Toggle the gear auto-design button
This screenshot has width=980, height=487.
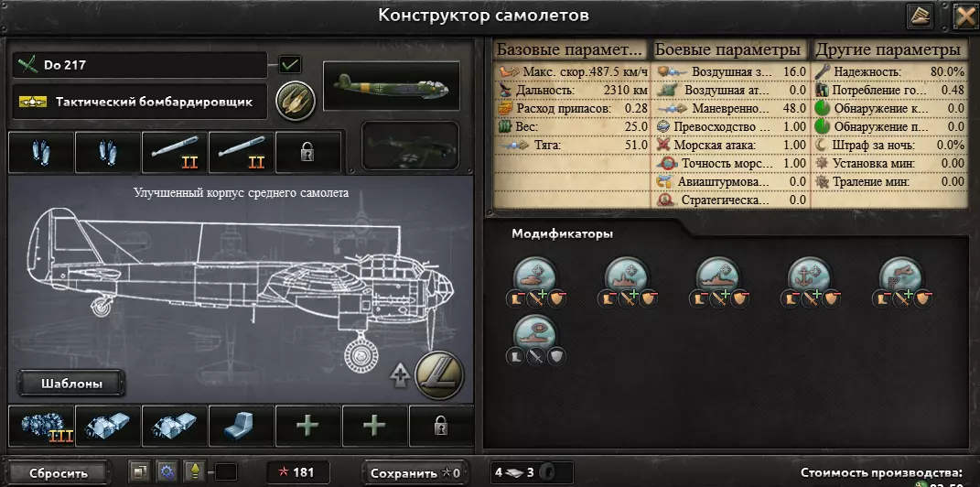tap(167, 472)
